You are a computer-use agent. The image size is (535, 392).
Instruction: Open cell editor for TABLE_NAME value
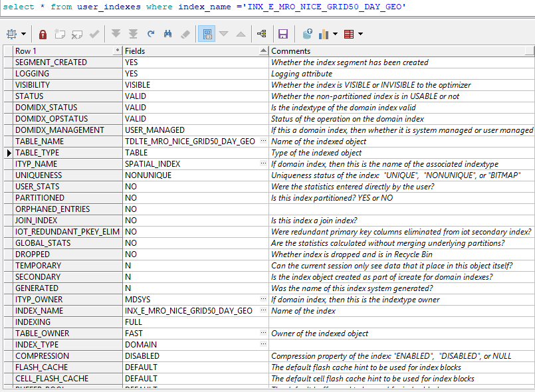[x=263, y=141]
